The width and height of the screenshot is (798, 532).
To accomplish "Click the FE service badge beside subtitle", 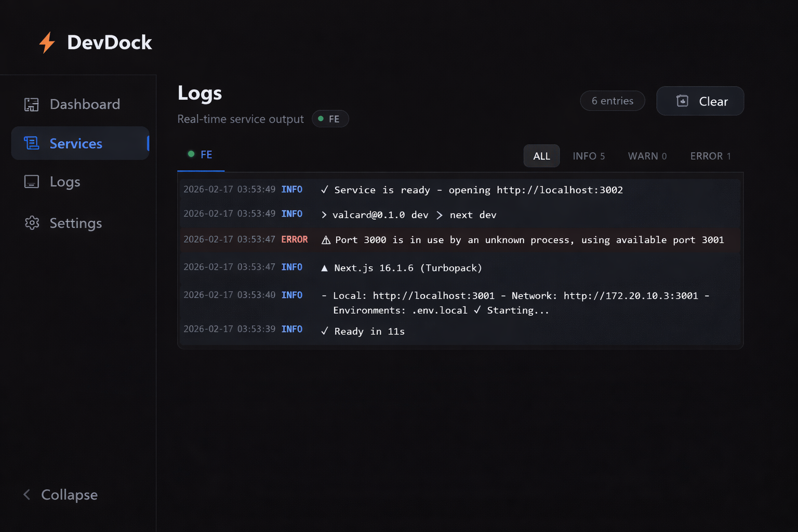I will click(330, 119).
